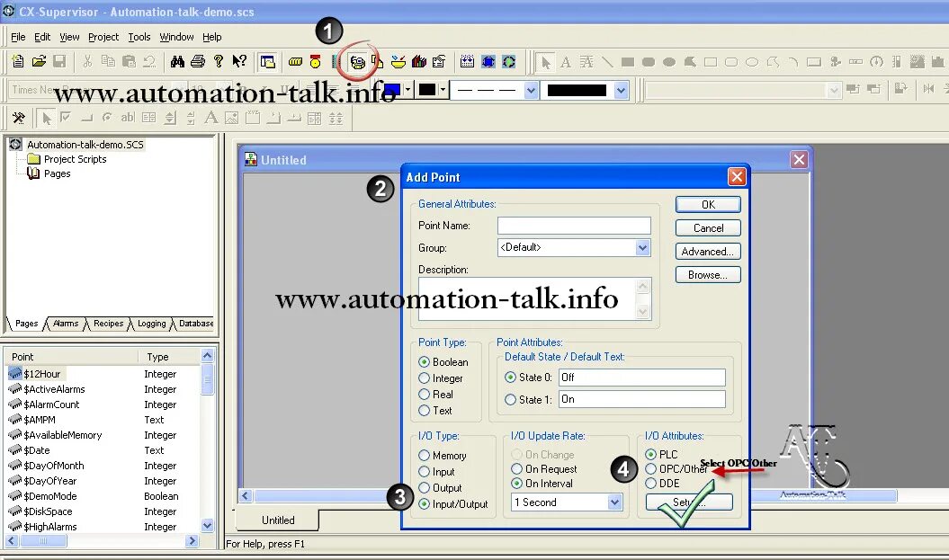This screenshot has height=560, width=949.
Task: Open the Group Default dropdown
Action: (642, 247)
